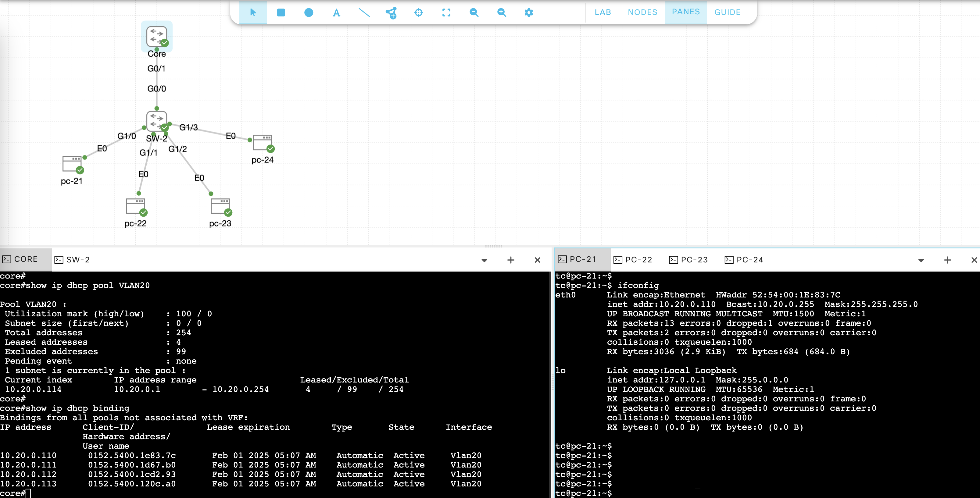Zoom in using magnifier plus icon

(x=501, y=12)
